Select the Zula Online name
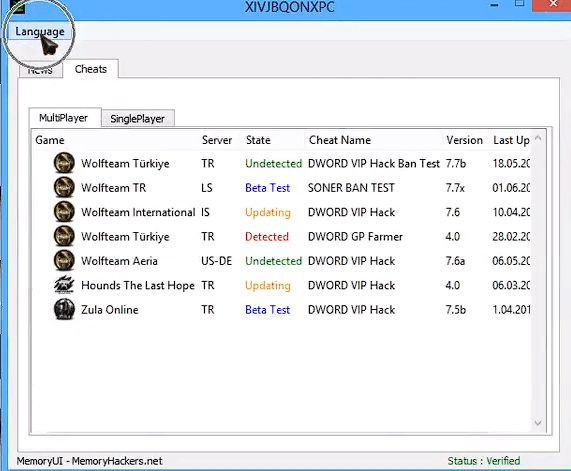 pos(110,310)
